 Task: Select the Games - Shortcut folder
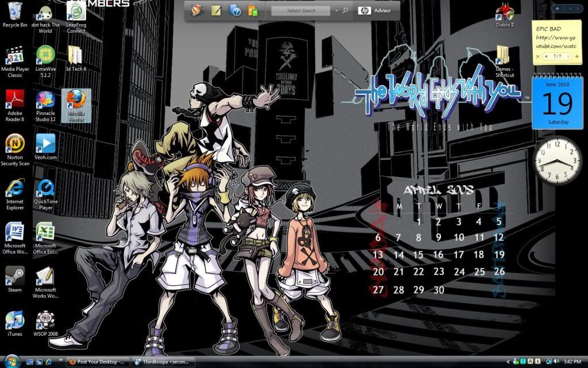[504, 62]
